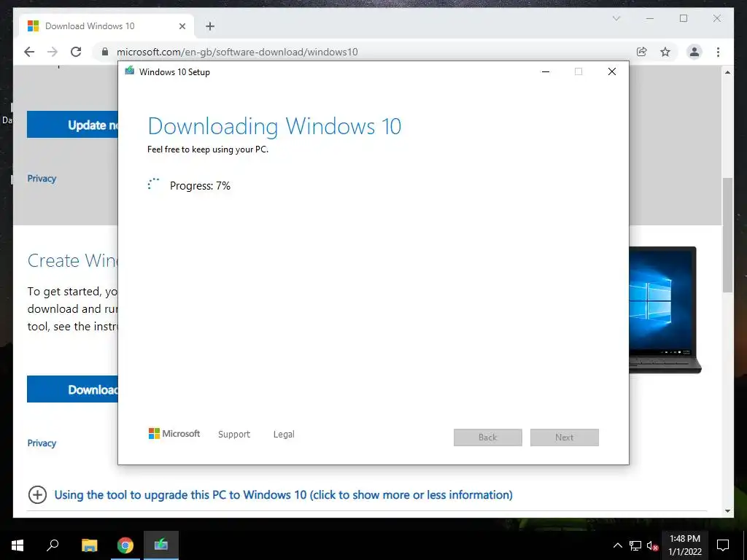Open the upper Privacy link on webpage
The width and height of the screenshot is (747, 560).
pos(42,179)
